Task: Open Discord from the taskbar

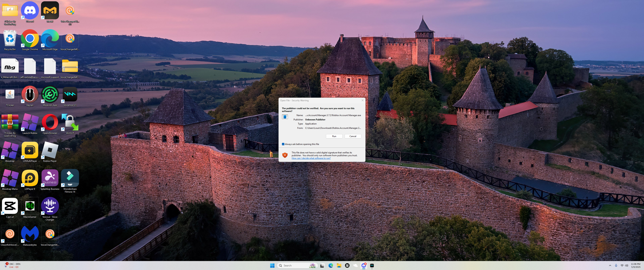Action: (364, 265)
